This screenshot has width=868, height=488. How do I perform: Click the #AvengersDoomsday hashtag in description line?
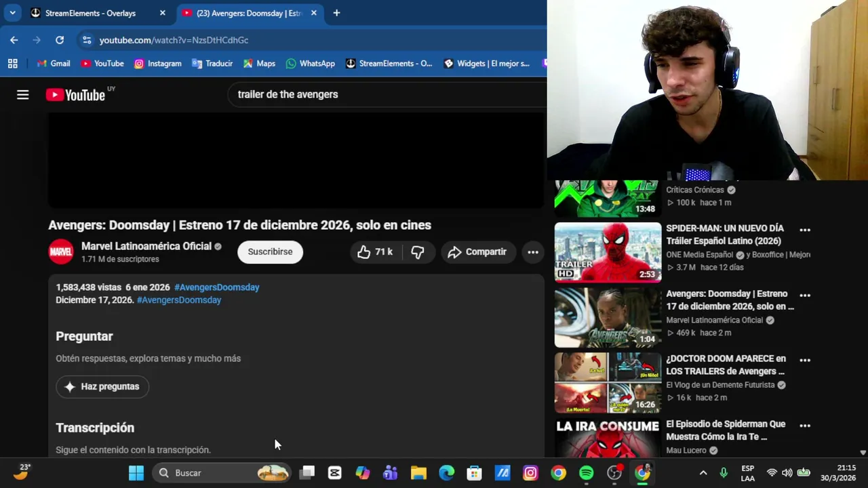tap(179, 300)
